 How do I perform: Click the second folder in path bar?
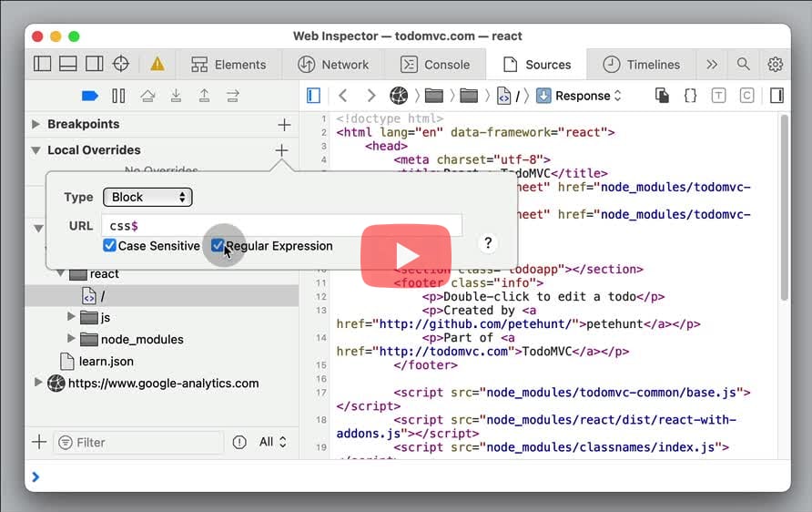coord(469,96)
